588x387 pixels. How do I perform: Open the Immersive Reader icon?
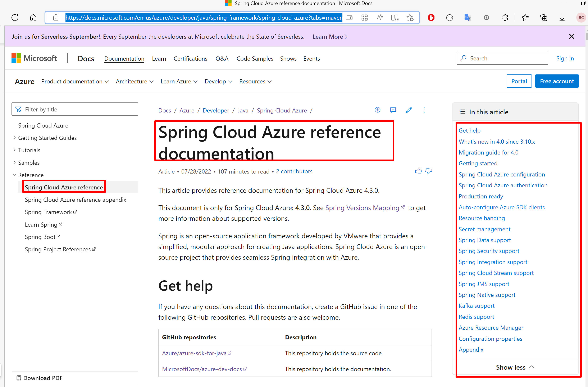tap(395, 17)
